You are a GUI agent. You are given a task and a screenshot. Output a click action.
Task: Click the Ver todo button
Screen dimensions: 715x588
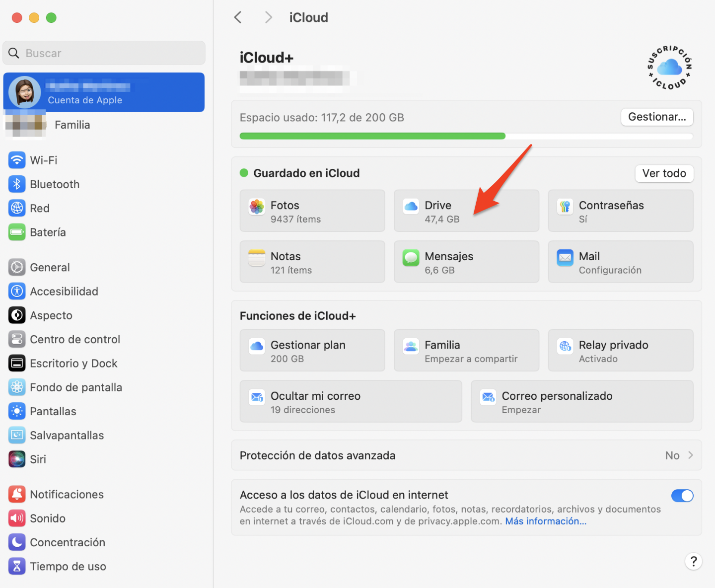click(x=664, y=173)
